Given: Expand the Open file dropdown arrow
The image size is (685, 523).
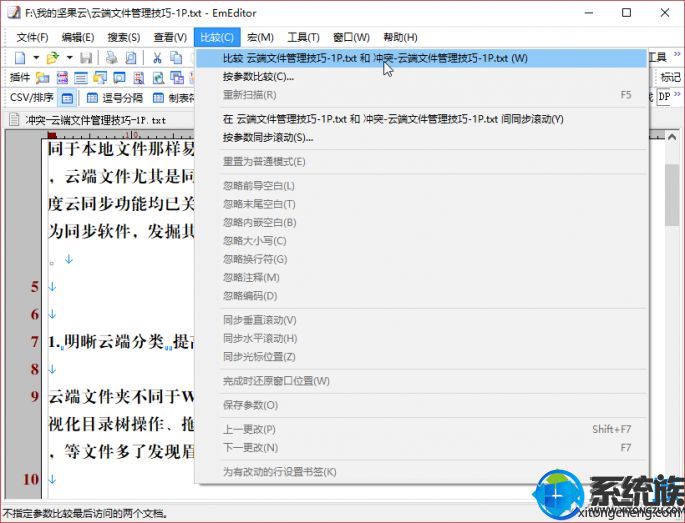Looking at the screenshot, I should coord(69,58).
